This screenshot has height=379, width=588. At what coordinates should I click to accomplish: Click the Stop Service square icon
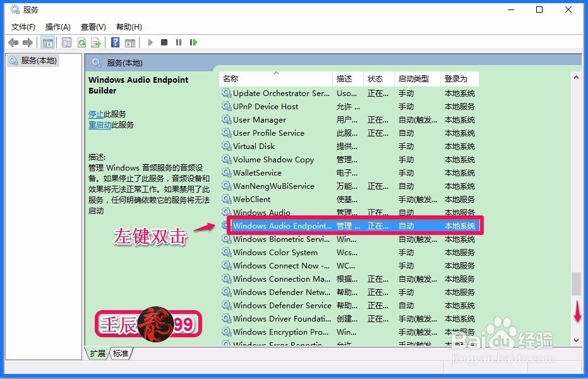[x=164, y=42]
